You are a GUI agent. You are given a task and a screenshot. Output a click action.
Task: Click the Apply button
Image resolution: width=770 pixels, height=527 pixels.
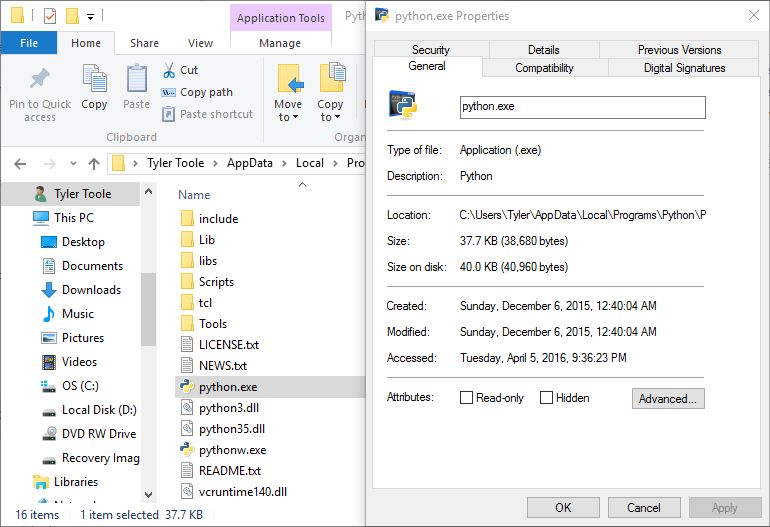pyautogui.click(x=725, y=507)
